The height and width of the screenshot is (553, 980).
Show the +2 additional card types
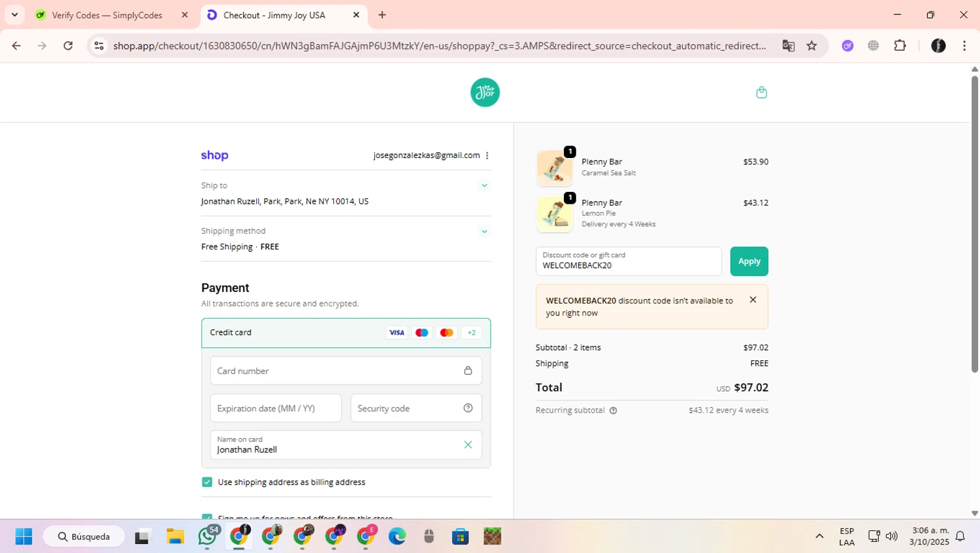coord(471,332)
